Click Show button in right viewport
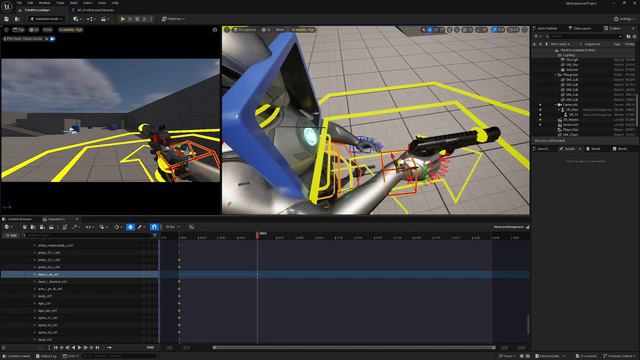This screenshot has width=640, height=360. coord(280,30)
